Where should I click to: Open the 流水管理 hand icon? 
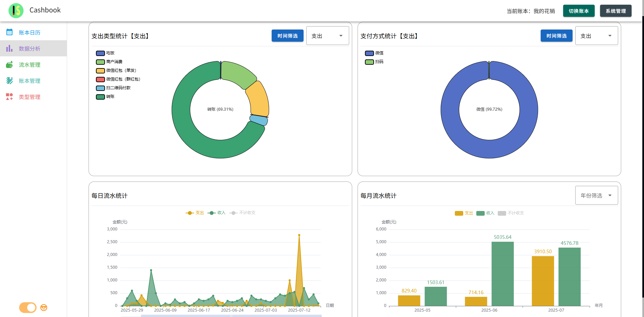(x=9, y=64)
